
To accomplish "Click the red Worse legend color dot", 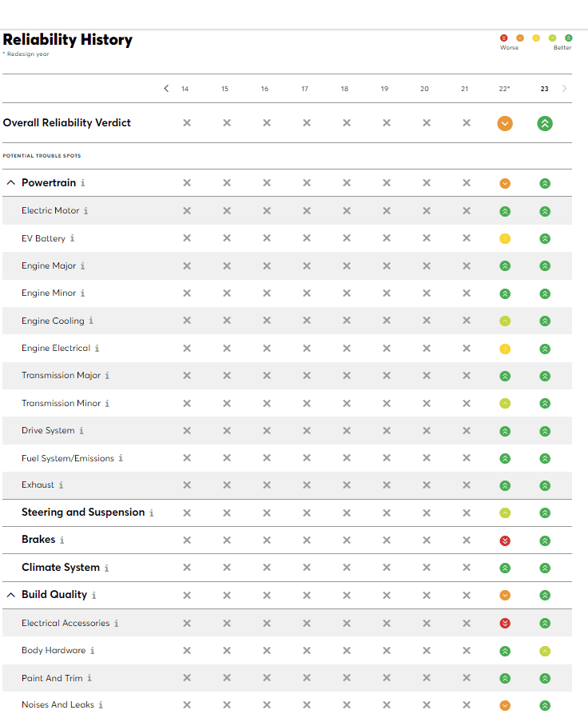I will pyautogui.click(x=504, y=38).
